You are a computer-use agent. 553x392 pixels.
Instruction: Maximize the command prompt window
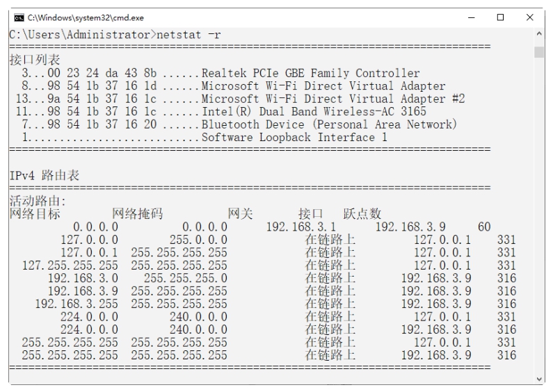coord(501,17)
